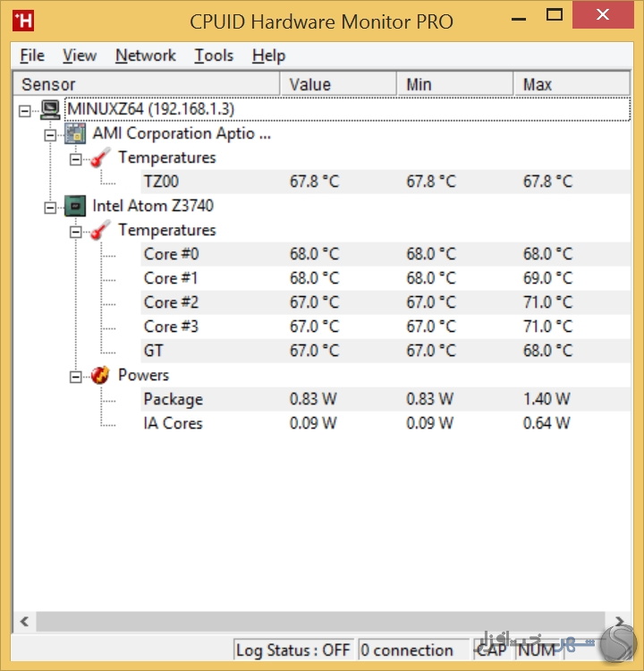Click the Max column header
644x671 pixels.
[572, 84]
